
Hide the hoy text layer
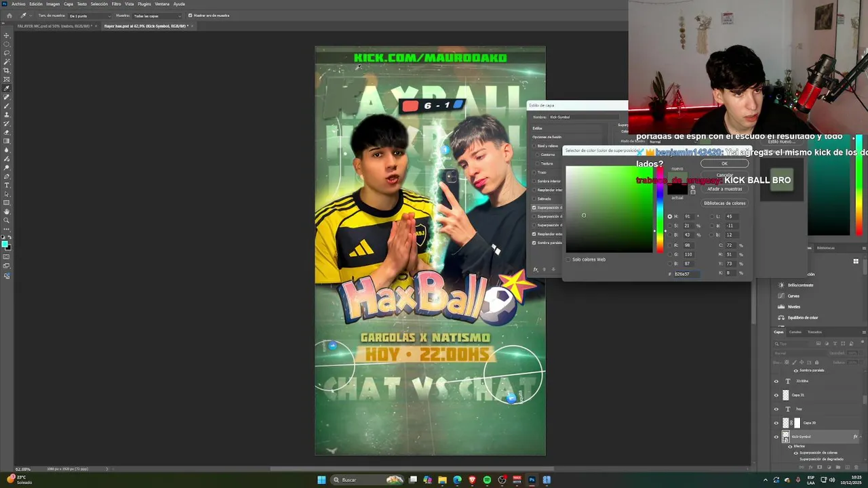(x=776, y=409)
